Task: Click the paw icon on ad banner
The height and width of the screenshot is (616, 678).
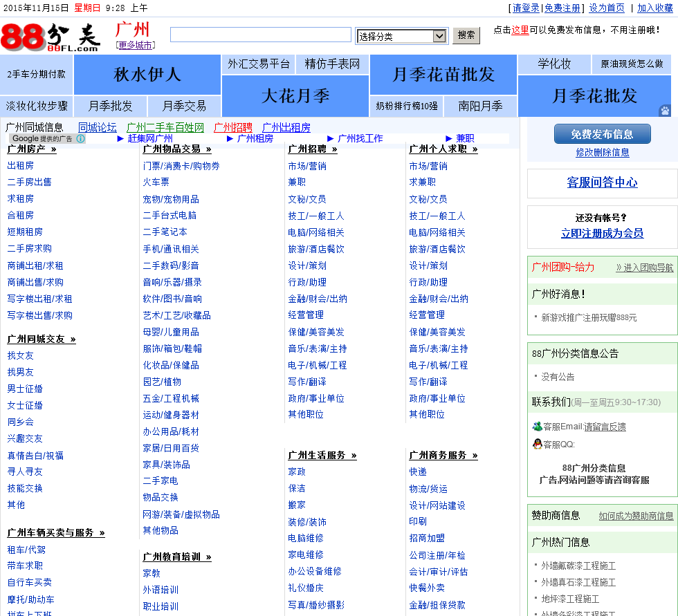Action: 665,111
